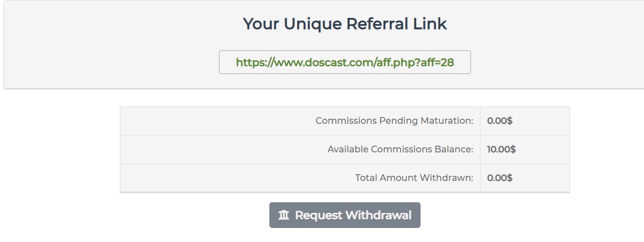
Task: Click the word 'Unique' in the heading
Action: point(312,24)
